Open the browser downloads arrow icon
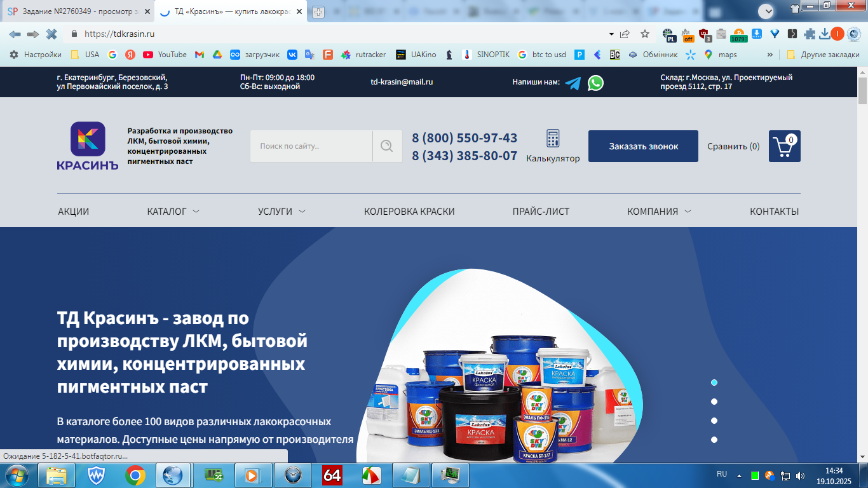868x488 pixels. click(x=825, y=34)
